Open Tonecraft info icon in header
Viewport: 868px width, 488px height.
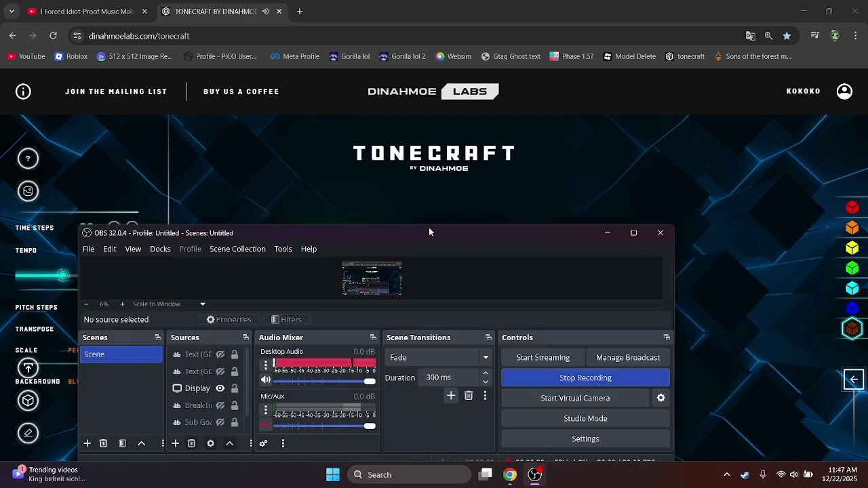(23, 91)
